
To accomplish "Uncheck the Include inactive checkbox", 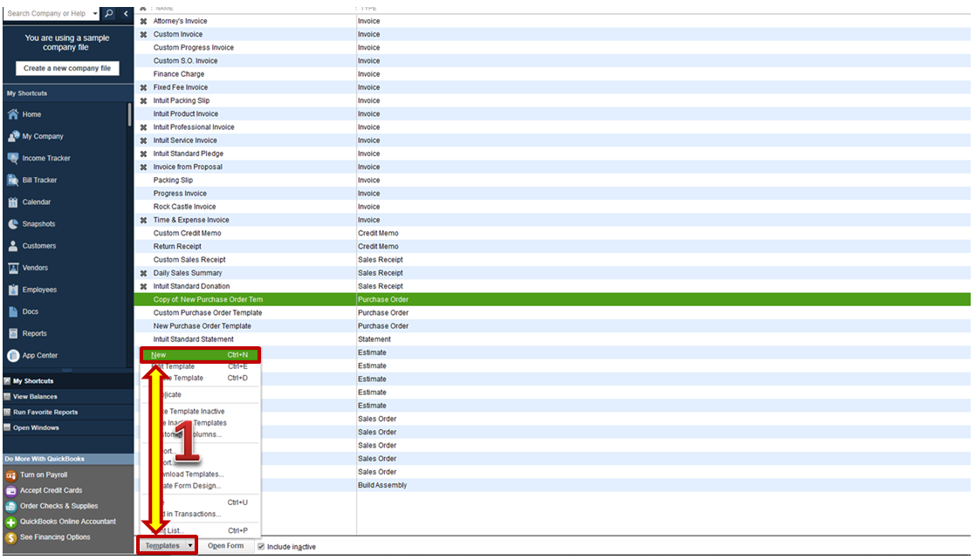I will tap(261, 546).
